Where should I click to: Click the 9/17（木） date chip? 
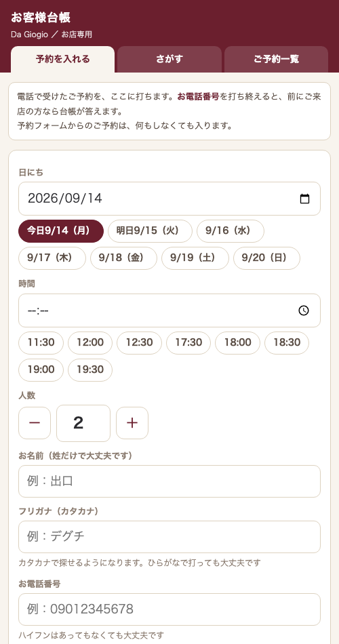pyautogui.click(x=52, y=258)
